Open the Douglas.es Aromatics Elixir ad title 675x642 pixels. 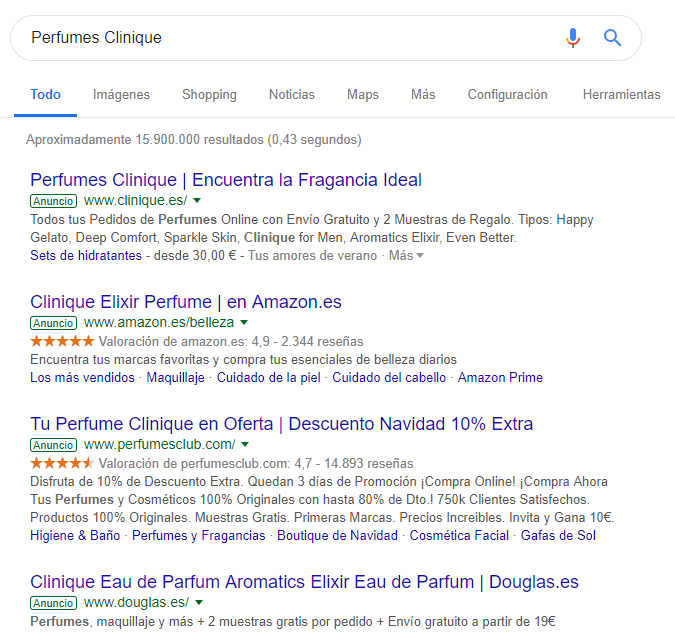click(304, 582)
